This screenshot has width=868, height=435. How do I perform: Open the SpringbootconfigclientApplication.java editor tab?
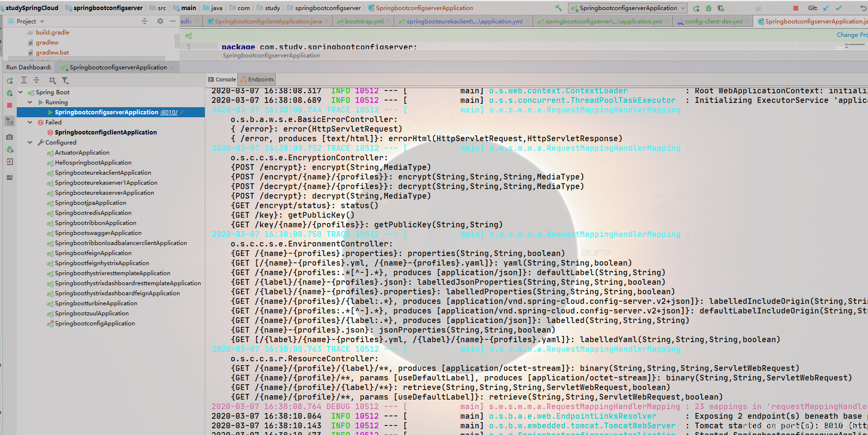[268, 22]
